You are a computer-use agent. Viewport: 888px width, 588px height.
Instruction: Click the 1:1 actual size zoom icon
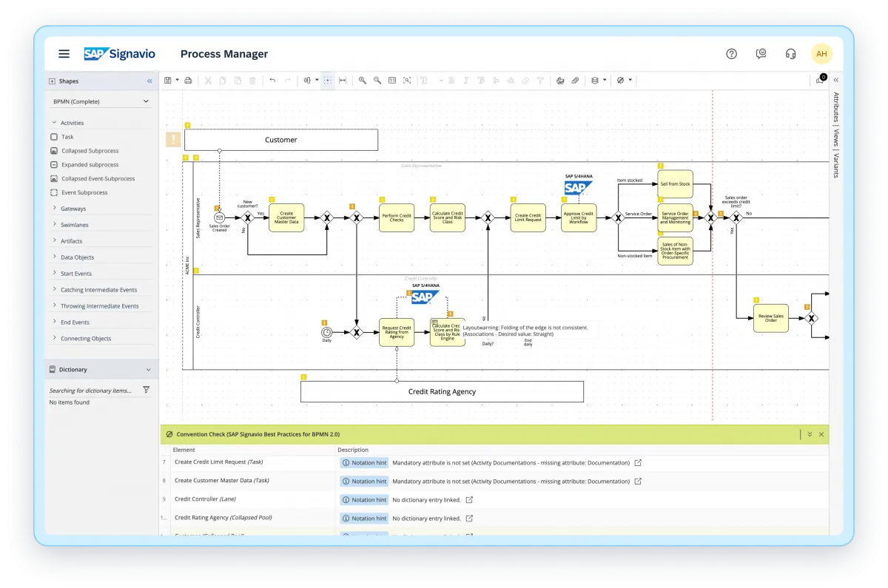coord(392,80)
